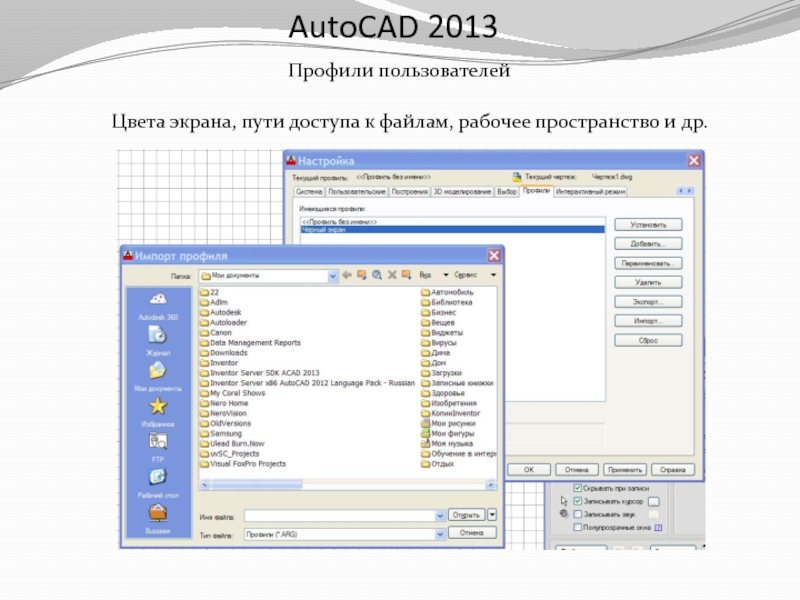This screenshot has width=800, height=600.
Task: Select Мои документы icon in places sidebar
Action: 158,371
